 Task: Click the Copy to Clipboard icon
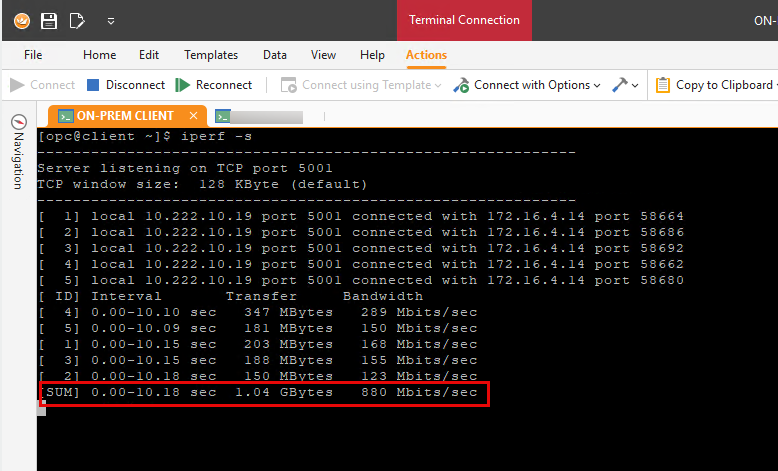click(x=663, y=85)
